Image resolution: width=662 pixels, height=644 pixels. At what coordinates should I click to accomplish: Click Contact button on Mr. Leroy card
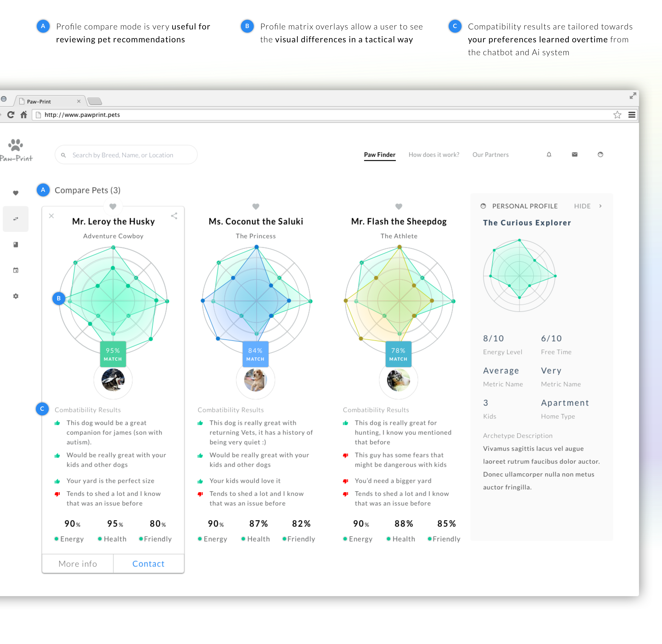point(148,563)
